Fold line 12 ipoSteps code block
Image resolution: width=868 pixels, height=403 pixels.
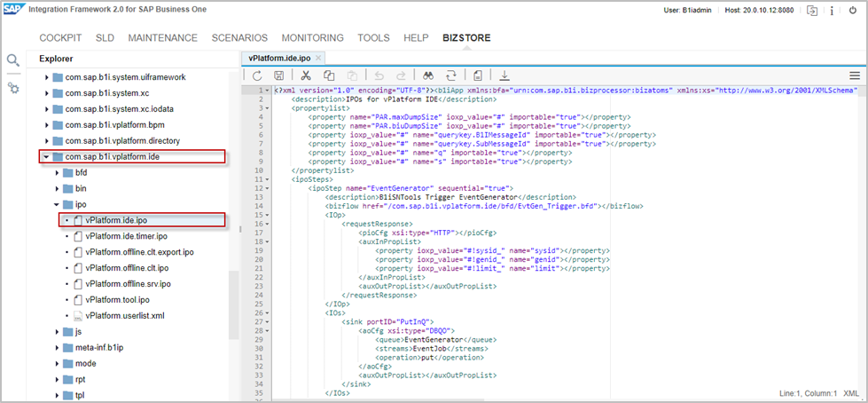click(268, 188)
